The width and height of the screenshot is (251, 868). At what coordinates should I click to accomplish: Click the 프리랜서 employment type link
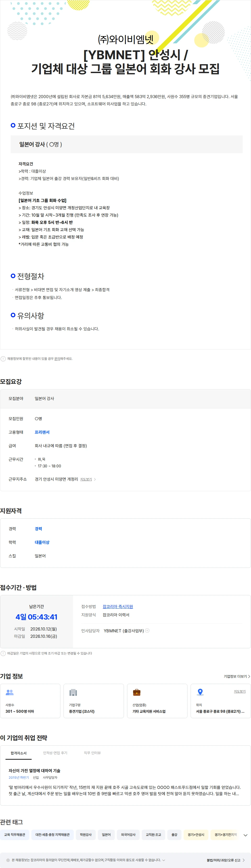[x=42, y=432]
